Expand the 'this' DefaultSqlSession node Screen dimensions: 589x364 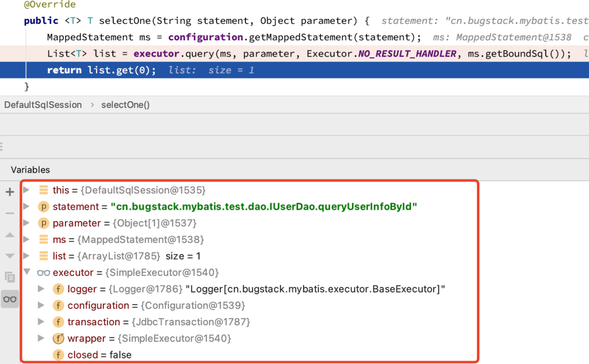click(26, 190)
